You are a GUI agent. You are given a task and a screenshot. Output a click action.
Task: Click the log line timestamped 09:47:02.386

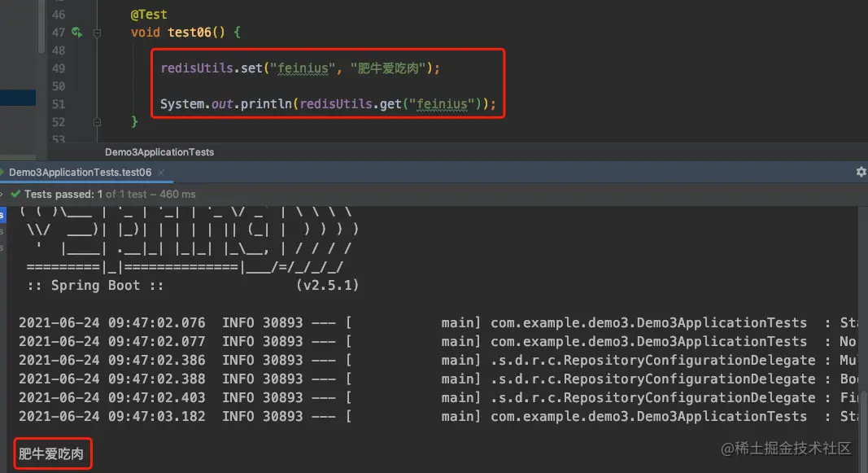tap(438, 360)
